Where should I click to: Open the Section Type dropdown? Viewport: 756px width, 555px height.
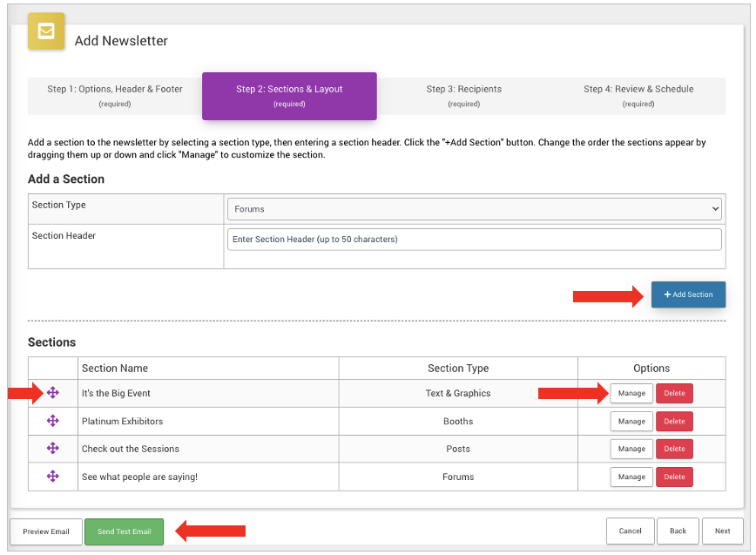[x=475, y=209]
